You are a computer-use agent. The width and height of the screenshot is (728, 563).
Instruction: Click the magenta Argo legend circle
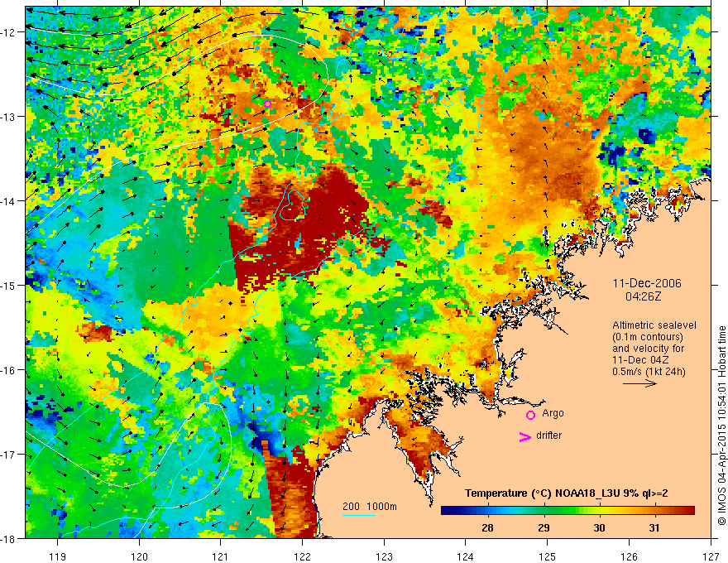click(530, 416)
